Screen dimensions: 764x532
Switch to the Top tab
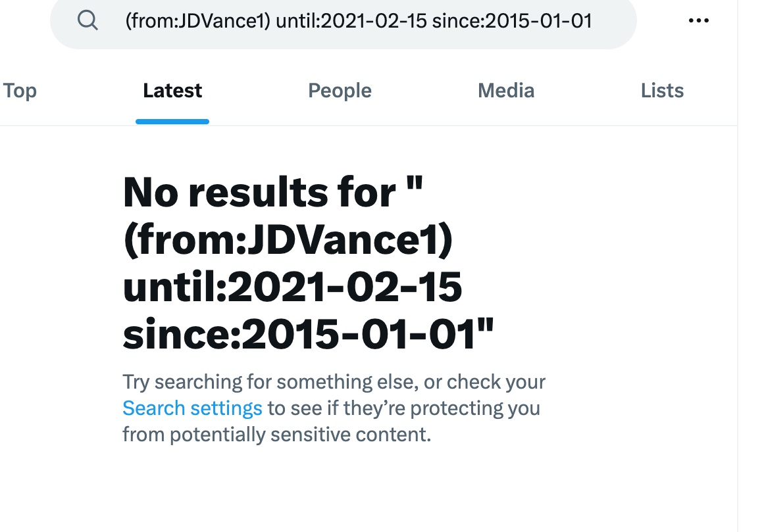pos(20,91)
